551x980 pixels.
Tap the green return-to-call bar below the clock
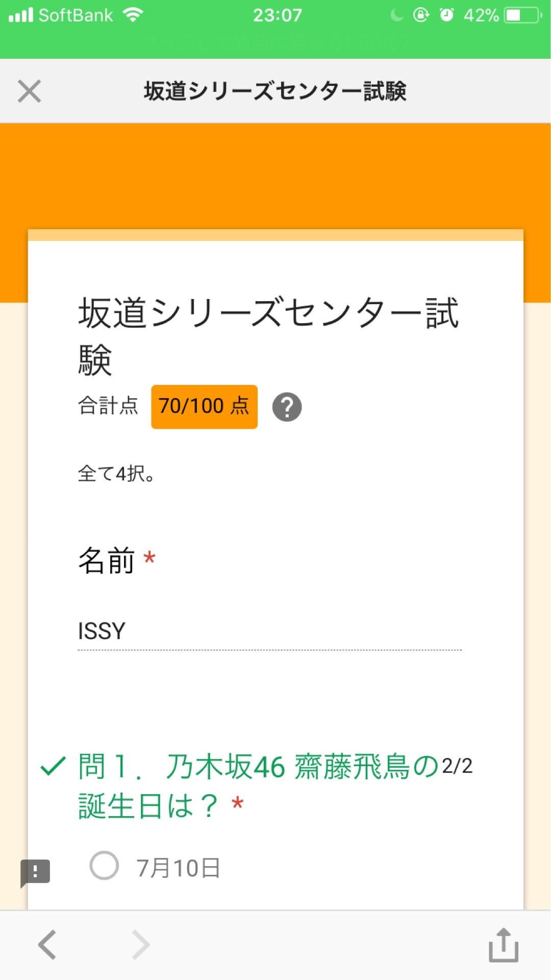coord(275,43)
